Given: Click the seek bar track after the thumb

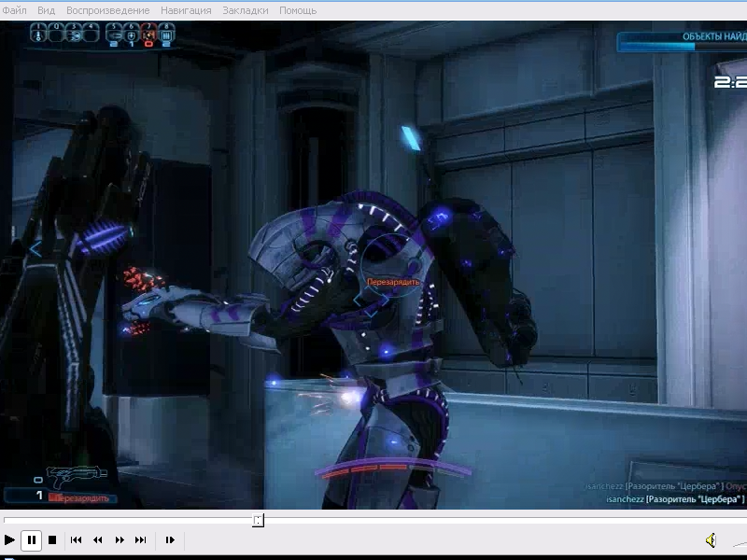Looking at the screenshot, I should click(505, 520).
